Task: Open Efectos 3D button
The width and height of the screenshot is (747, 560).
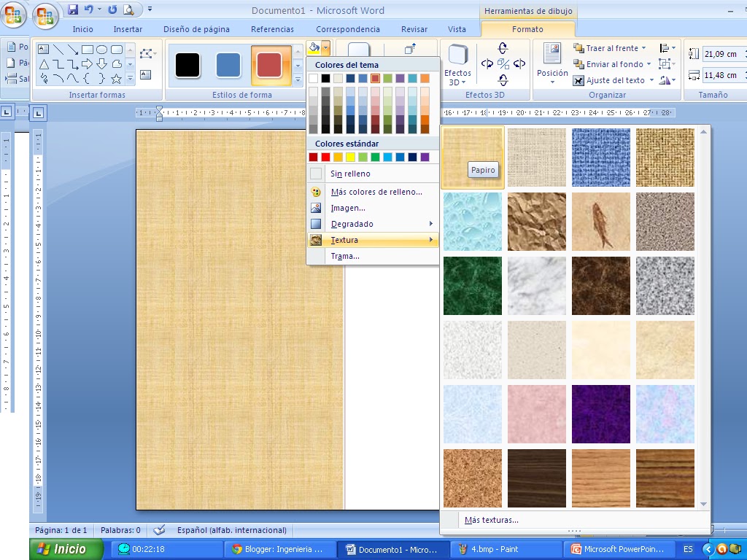Action: tap(457, 65)
